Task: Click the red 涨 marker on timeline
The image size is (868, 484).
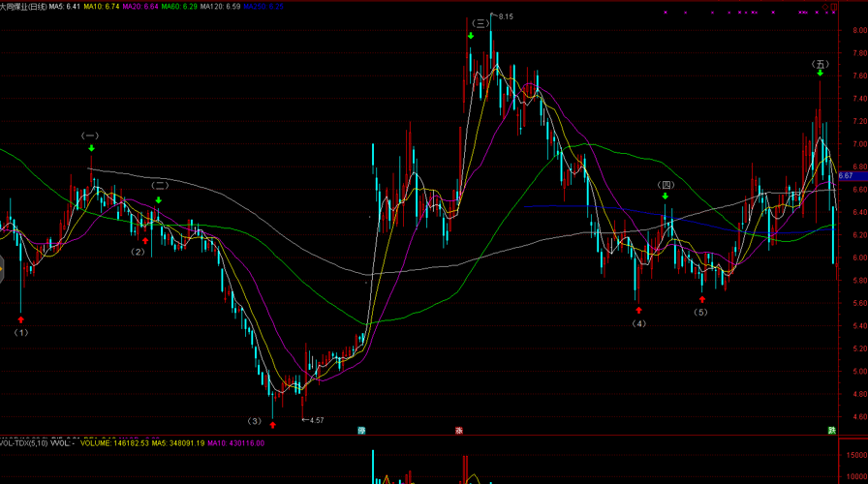Action: pos(459,431)
